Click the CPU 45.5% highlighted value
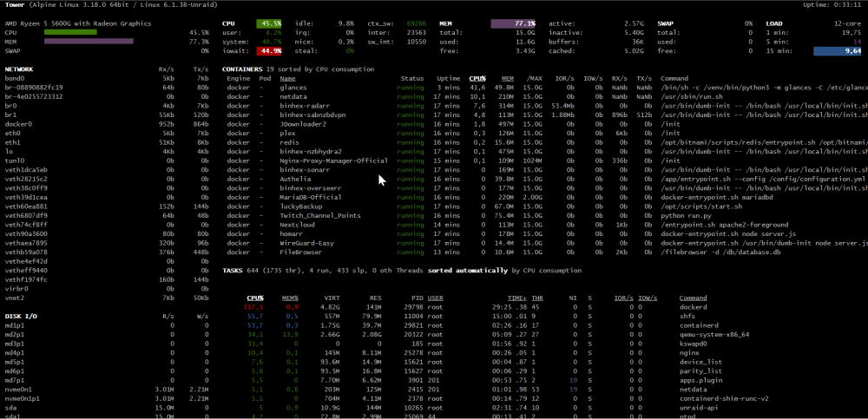868x419 pixels. [x=269, y=23]
